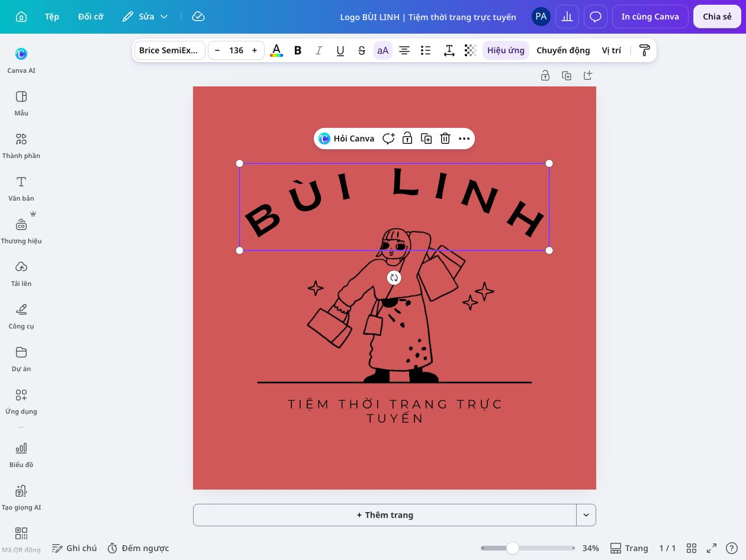The width and height of the screenshot is (746, 560).
Task: Duplicate page icon above canvas
Action: pos(567,75)
